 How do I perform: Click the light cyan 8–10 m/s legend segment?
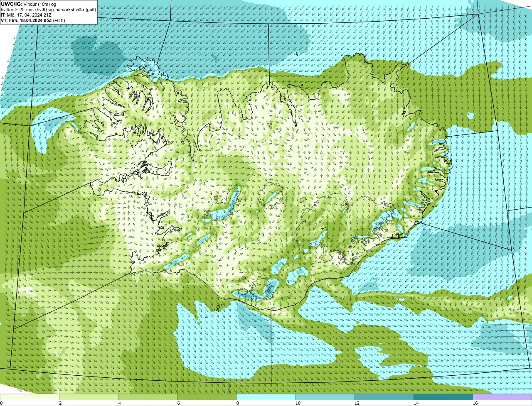266,397
